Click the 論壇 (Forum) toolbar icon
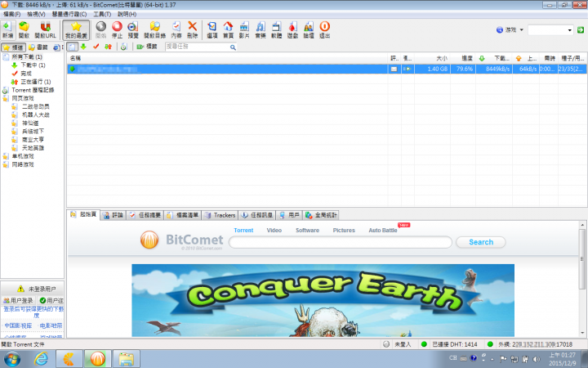 (x=309, y=29)
